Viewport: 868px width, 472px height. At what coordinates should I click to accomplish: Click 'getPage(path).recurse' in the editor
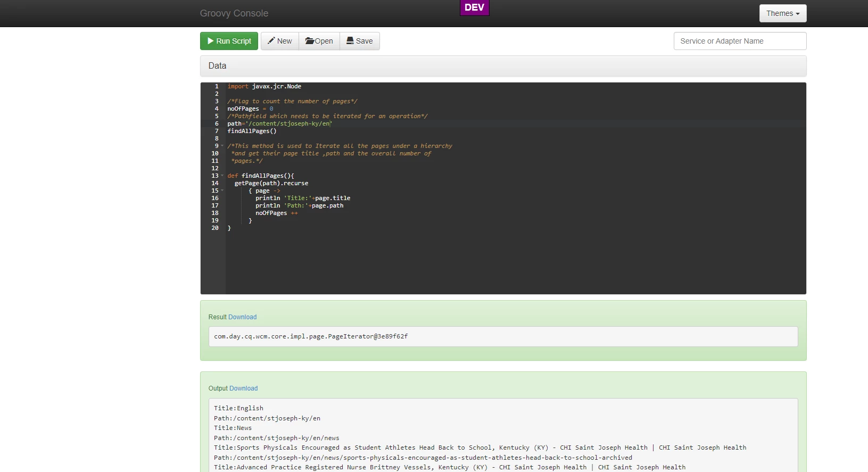[x=271, y=183]
